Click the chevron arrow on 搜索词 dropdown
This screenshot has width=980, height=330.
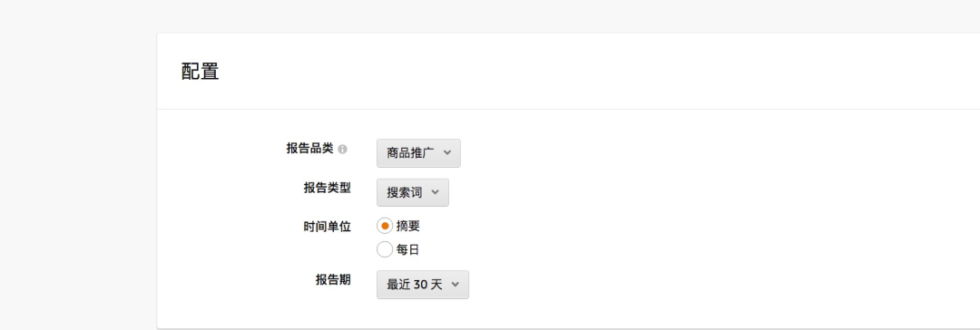pos(435,192)
